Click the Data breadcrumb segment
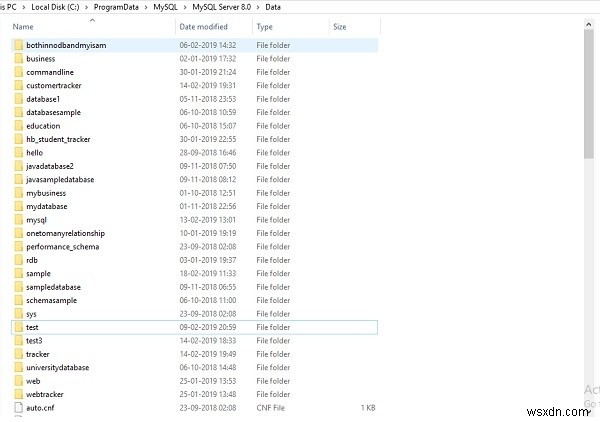Viewport: 600px width, 422px height. click(x=273, y=7)
